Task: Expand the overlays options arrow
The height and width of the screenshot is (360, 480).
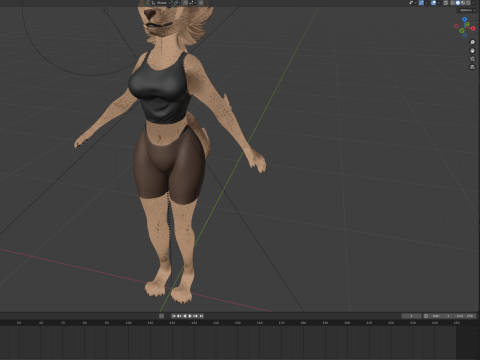Action: pyautogui.click(x=439, y=3)
